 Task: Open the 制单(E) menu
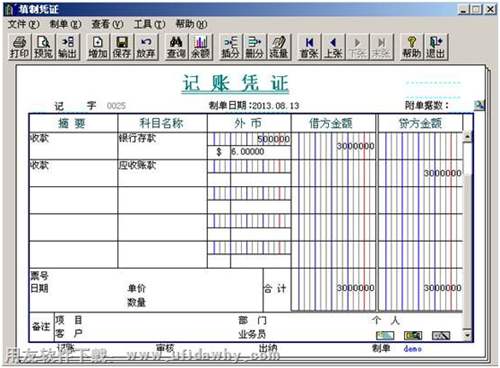pyautogui.click(x=65, y=24)
